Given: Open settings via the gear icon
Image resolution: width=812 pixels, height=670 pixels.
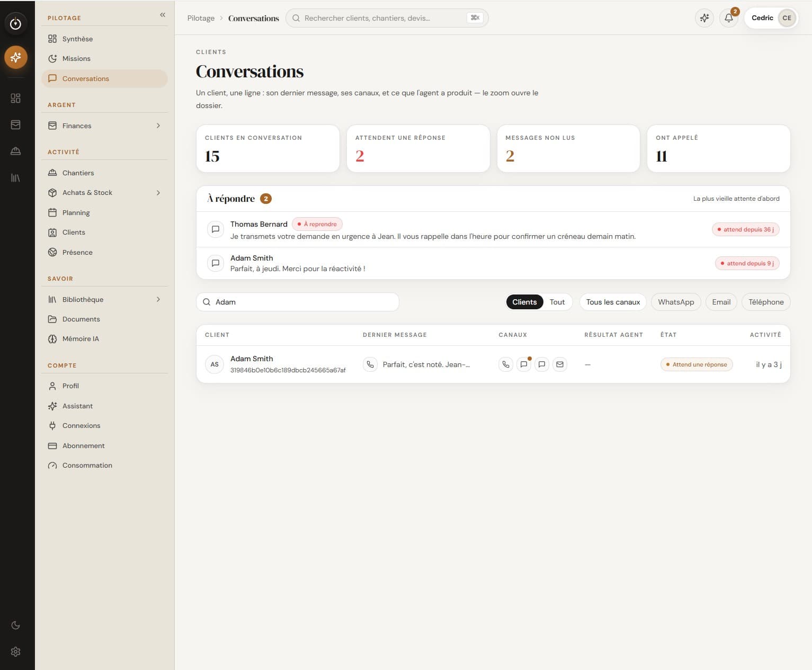Looking at the screenshot, I should [16, 651].
